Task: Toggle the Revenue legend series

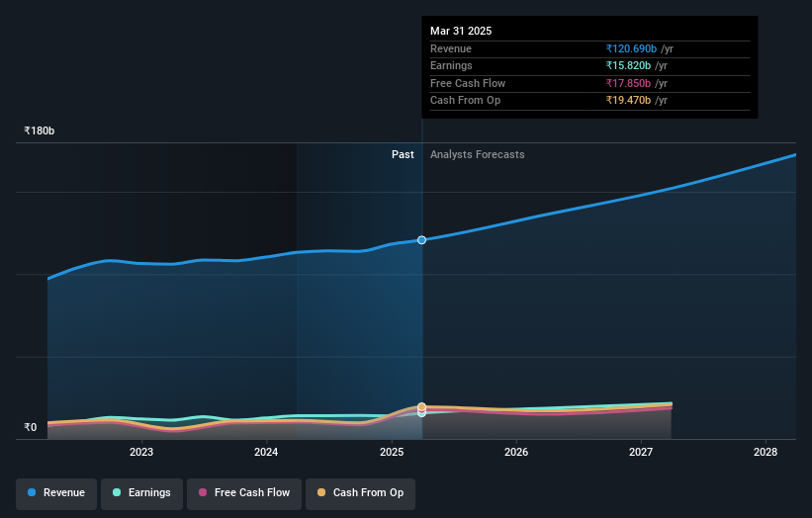Action: click(x=56, y=493)
